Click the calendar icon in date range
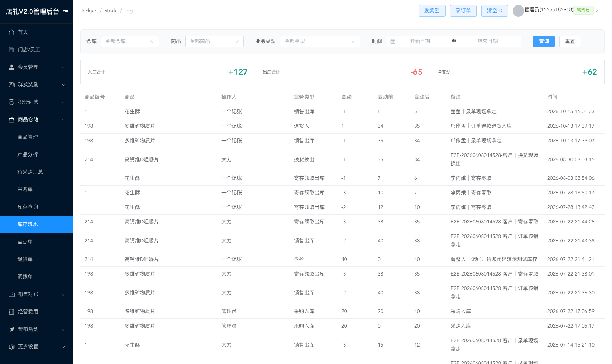This screenshot has height=364, width=612. pos(393,41)
